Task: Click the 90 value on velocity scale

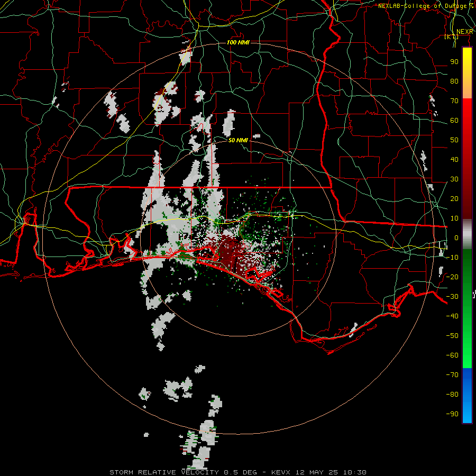Action: [x=454, y=62]
